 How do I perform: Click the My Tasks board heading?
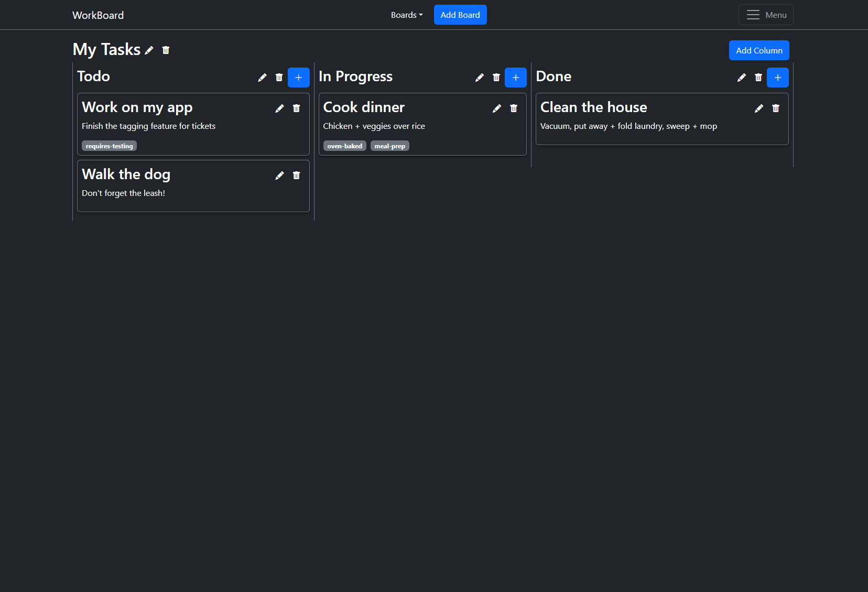tap(106, 49)
